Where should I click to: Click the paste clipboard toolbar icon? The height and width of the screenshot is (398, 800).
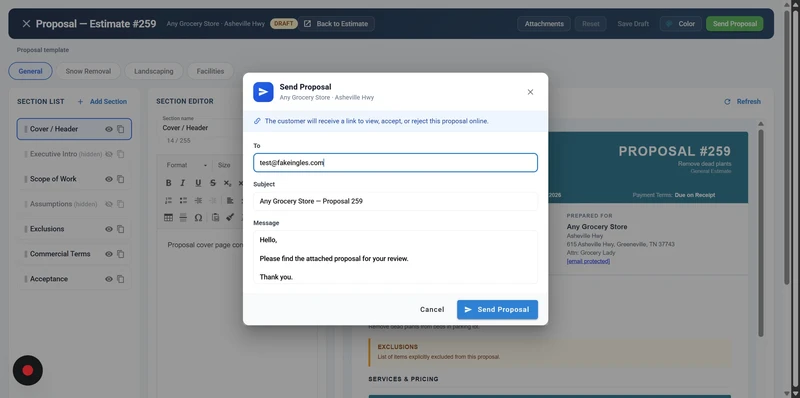215,217
